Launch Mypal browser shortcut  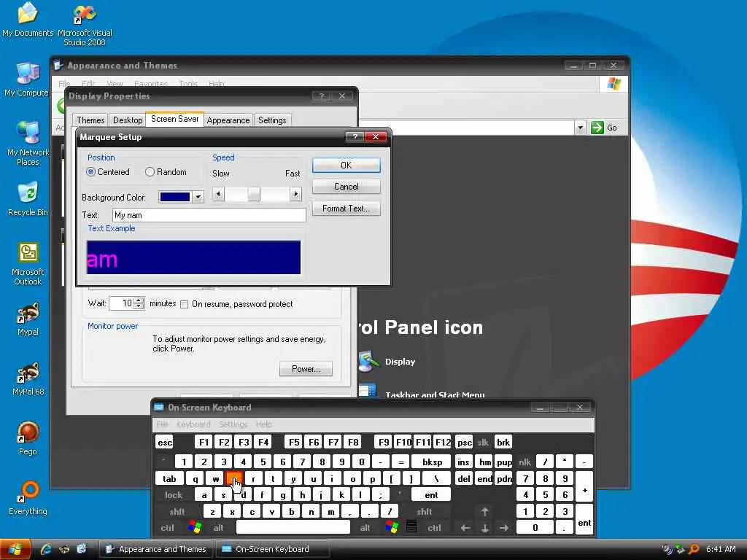pyautogui.click(x=28, y=319)
